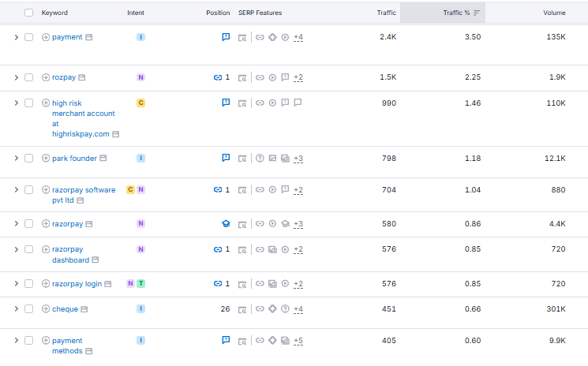Click the knowledge panel icon in razorpay row
The height and width of the screenshot is (366, 588).
(285, 224)
